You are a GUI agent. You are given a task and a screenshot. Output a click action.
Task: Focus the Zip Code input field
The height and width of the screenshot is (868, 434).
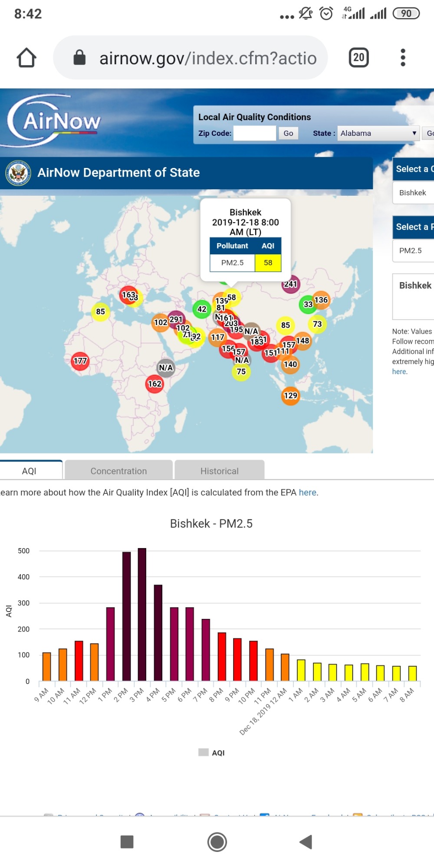pyautogui.click(x=254, y=133)
